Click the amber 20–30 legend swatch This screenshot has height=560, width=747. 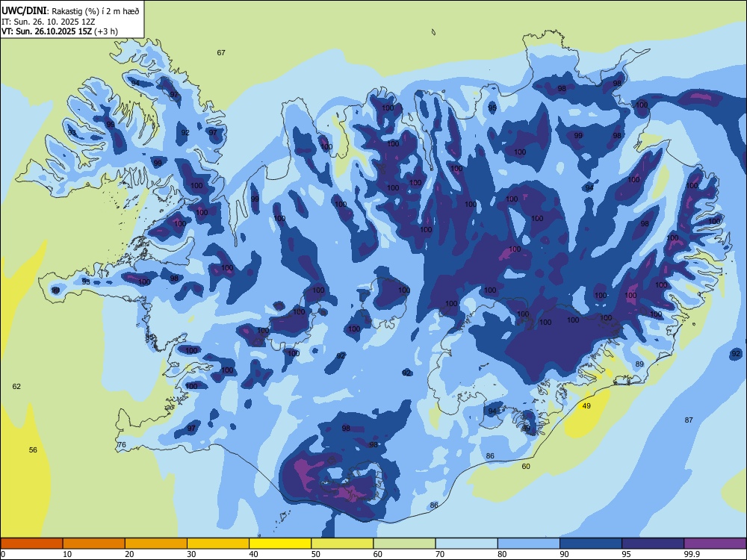pyautogui.click(x=156, y=544)
